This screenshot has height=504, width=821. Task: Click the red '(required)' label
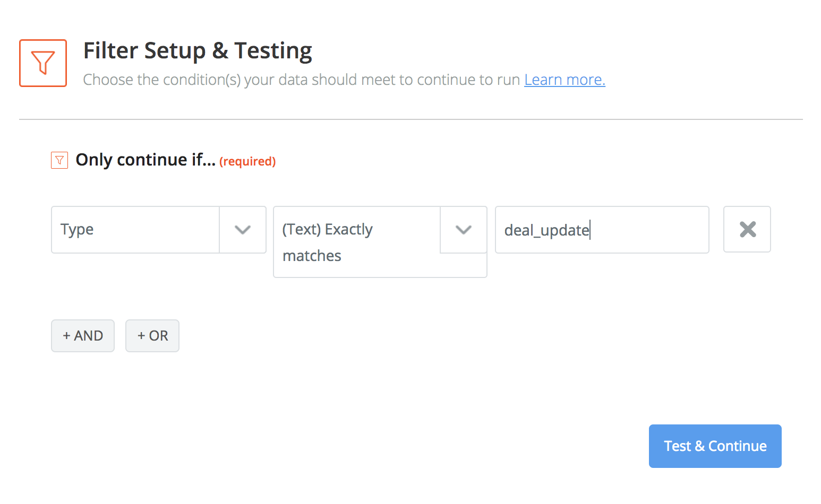point(247,161)
